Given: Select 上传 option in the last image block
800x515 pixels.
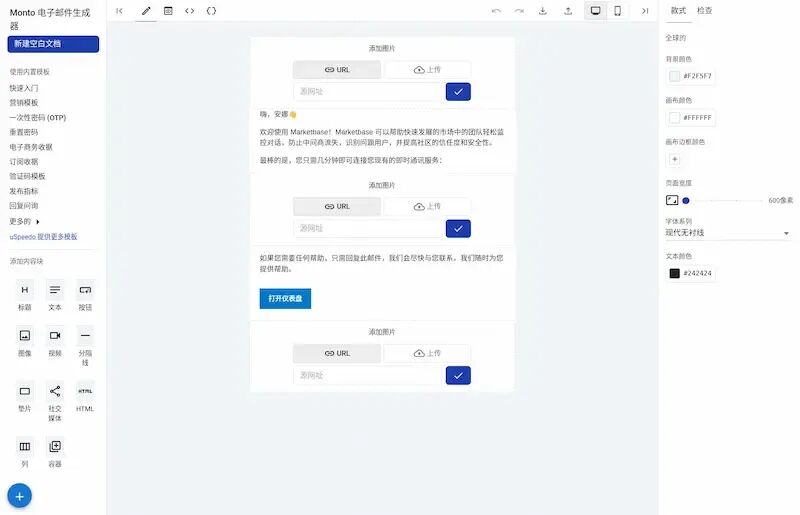Looking at the screenshot, I should (x=427, y=353).
